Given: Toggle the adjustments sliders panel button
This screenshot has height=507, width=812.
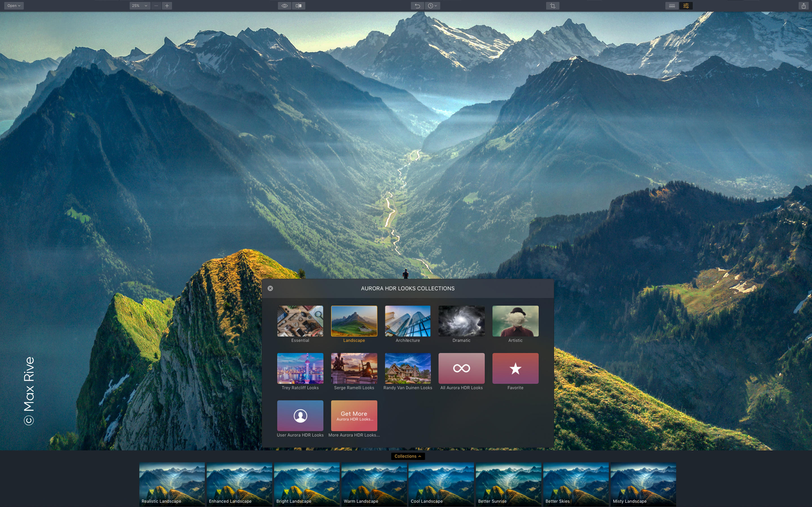Looking at the screenshot, I should tap(686, 6).
